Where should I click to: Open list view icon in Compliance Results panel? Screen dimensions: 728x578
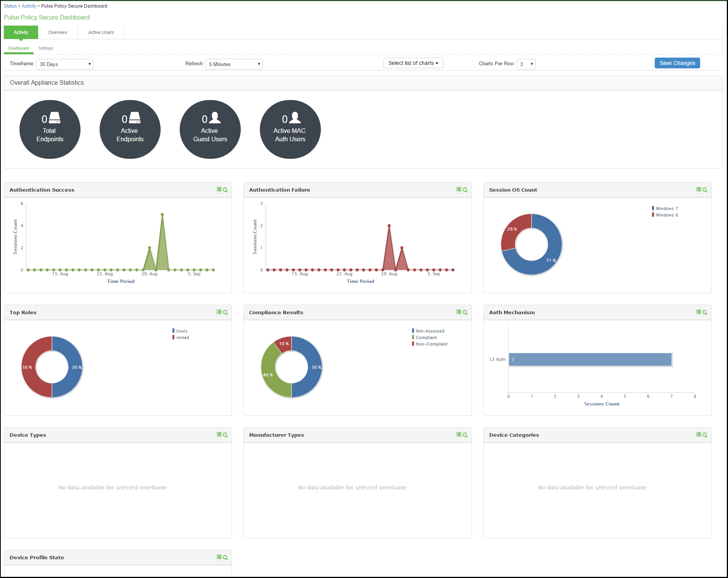(459, 312)
